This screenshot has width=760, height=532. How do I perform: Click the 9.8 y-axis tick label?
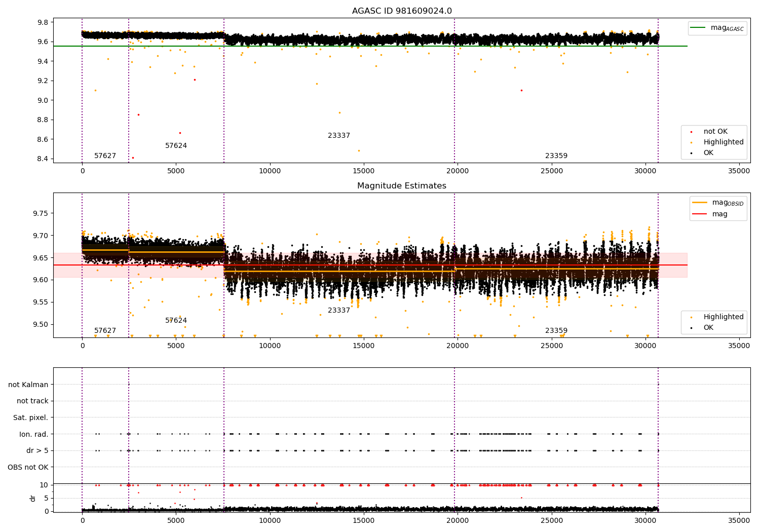pos(43,22)
